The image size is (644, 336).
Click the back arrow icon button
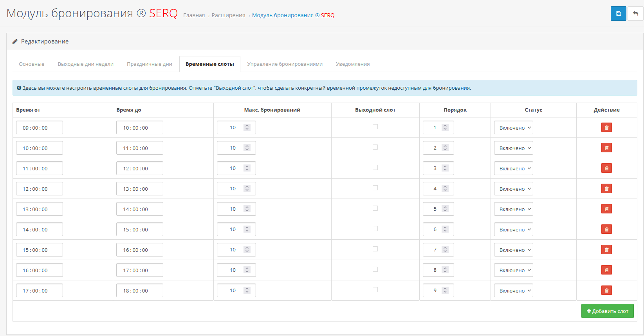pos(635,13)
